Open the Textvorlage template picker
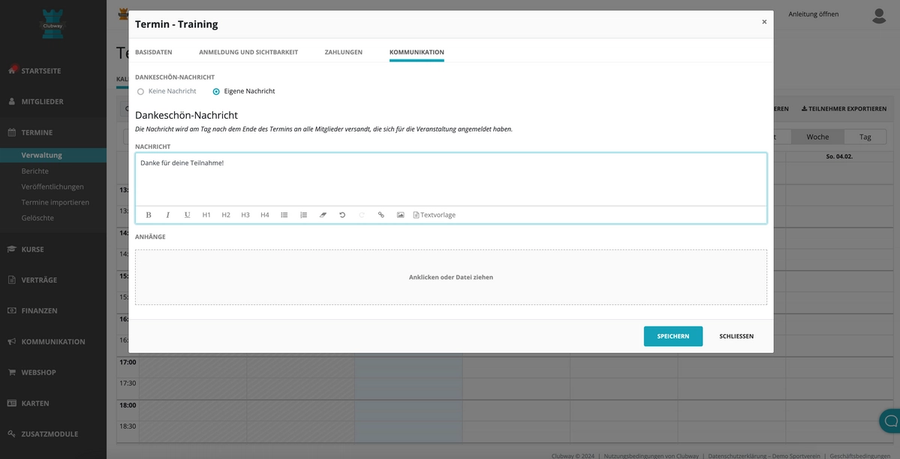The height and width of the screenshot is (459, 900). click(x=435, y=215)
